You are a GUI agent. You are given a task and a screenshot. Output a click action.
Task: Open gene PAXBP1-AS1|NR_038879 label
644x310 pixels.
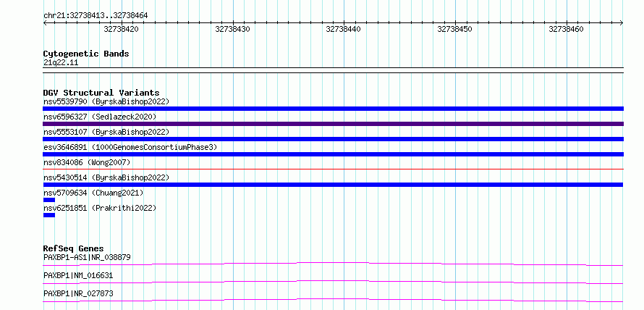click(87, 257)
